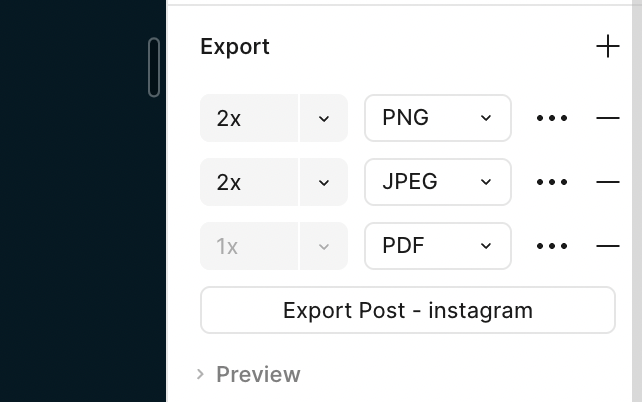Open scale dropdown arrow for JPEG row

(x=324, y=182)
